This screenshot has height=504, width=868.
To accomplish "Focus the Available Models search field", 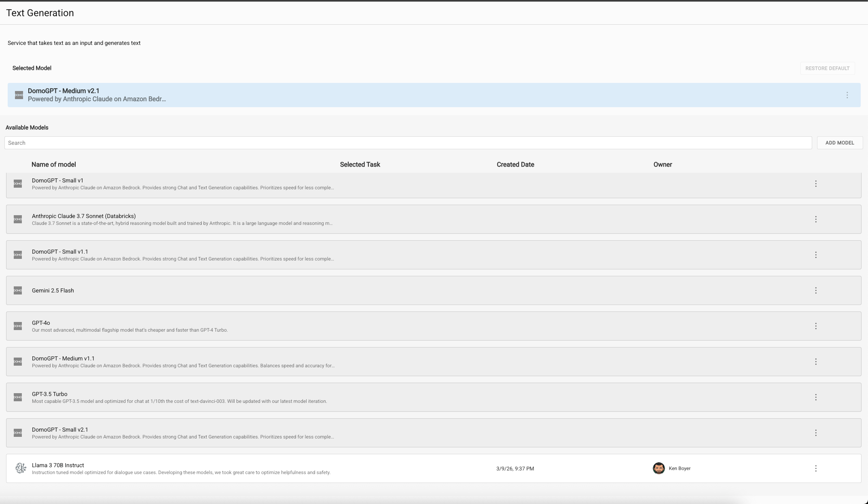I will tap(408, 143).
